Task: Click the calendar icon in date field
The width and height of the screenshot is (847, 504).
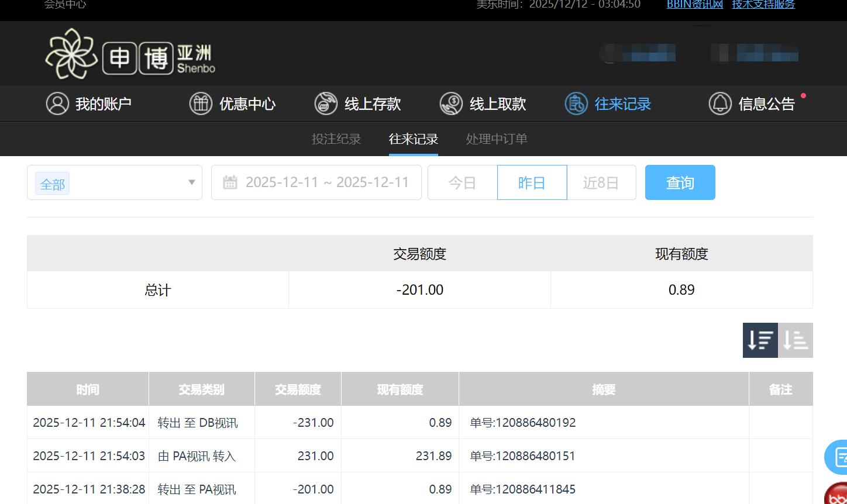Action: [x=230, y=182]
